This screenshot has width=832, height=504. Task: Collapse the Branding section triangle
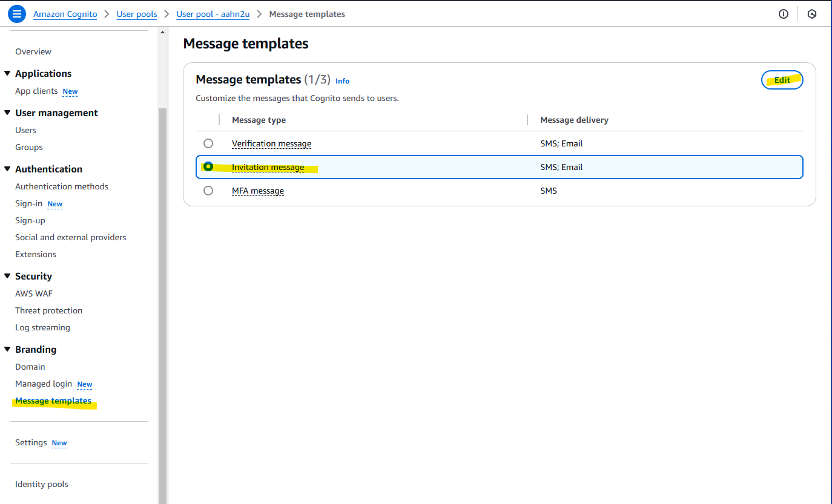coord(7,349)
